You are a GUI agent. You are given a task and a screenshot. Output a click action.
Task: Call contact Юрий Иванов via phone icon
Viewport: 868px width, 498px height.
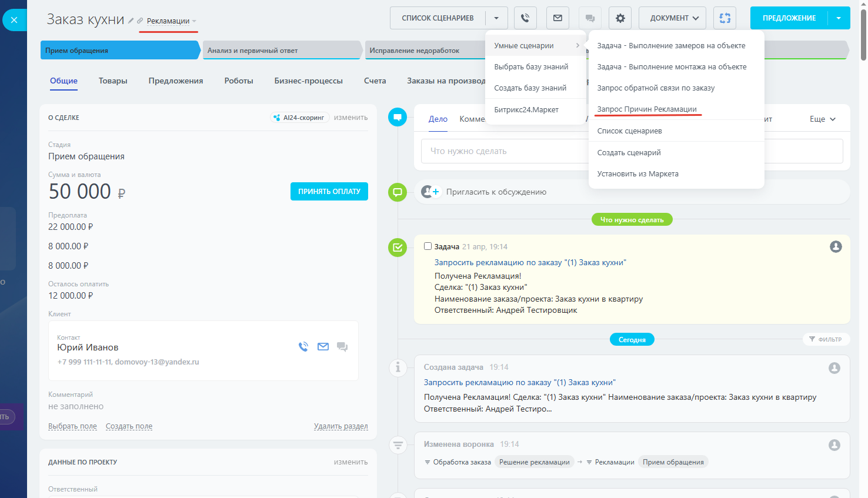point(303,347)
